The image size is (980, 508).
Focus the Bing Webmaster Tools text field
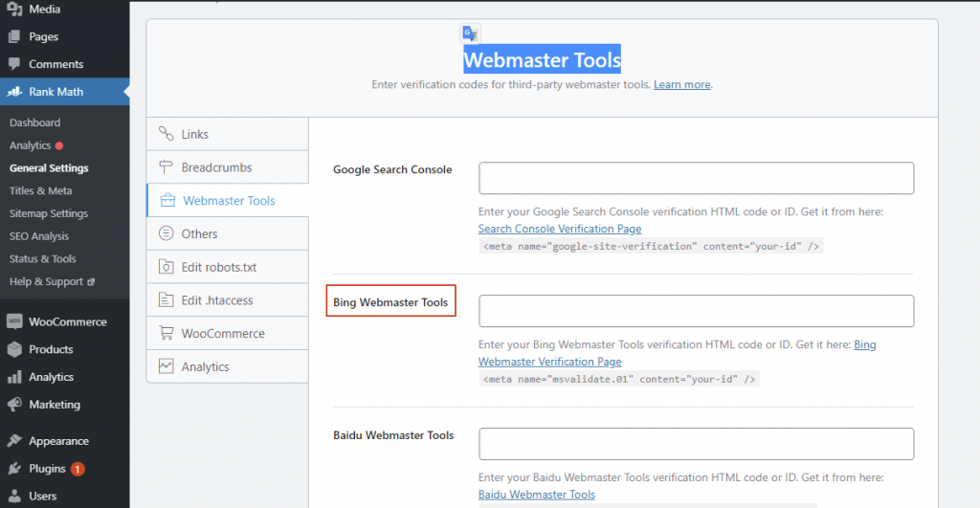point(696,311)
